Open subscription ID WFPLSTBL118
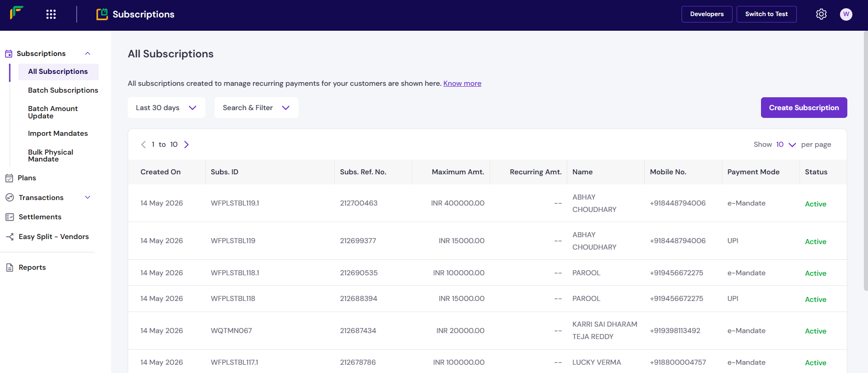Viewport: 868px width, 373px height. click(x=233, y=299)
